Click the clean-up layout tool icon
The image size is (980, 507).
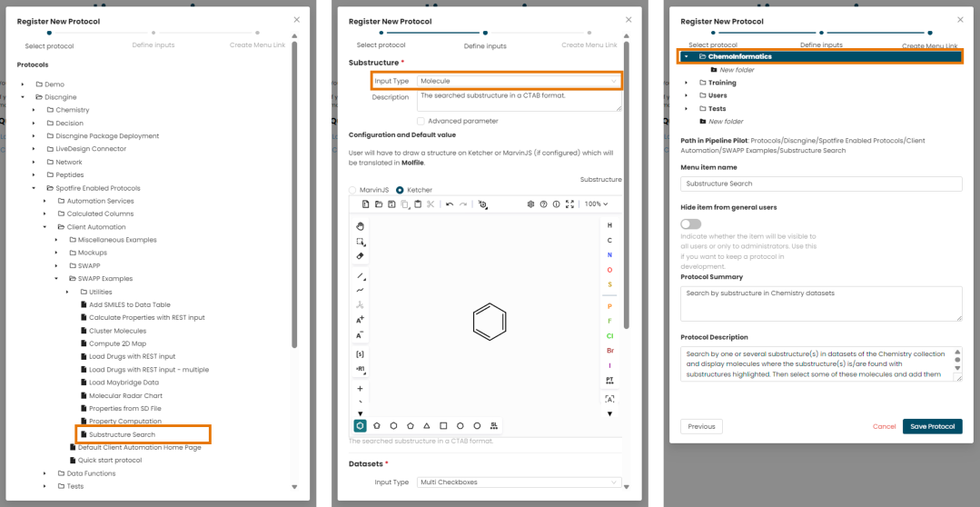click(x=482, y=204)
